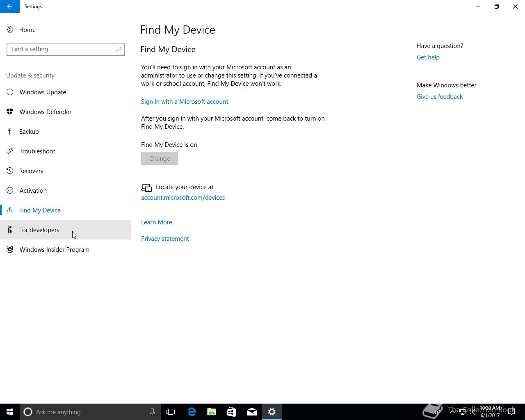Open the Action Center notification icon
This screenshot has width=525, height=420.
511,412
